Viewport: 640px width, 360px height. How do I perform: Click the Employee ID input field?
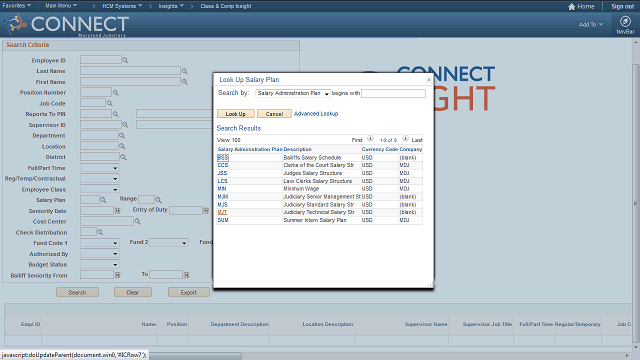coord(101,60)
